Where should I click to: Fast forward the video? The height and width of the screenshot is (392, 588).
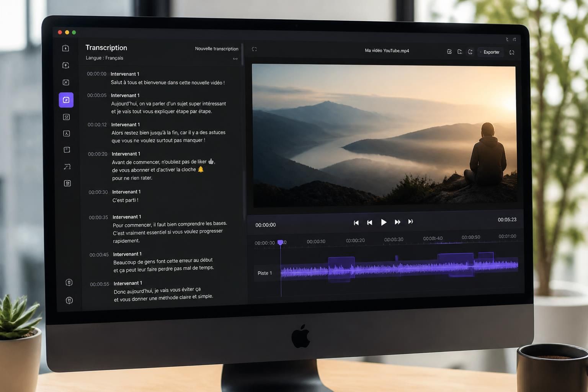coord(397,222)
